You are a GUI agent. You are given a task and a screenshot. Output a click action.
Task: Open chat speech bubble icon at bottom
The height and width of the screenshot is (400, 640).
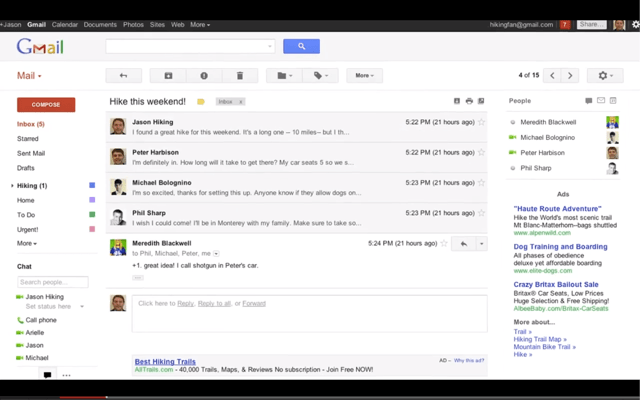[x=47, y=375]
